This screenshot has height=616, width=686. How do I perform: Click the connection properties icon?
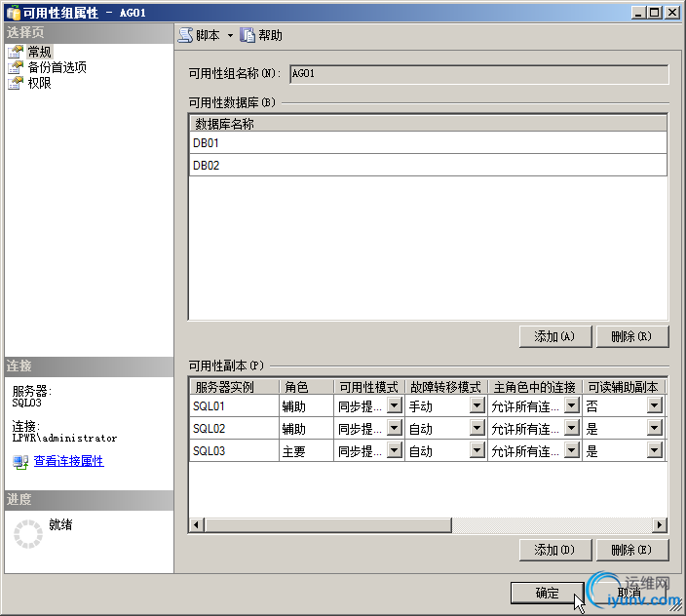coord(20,462)
